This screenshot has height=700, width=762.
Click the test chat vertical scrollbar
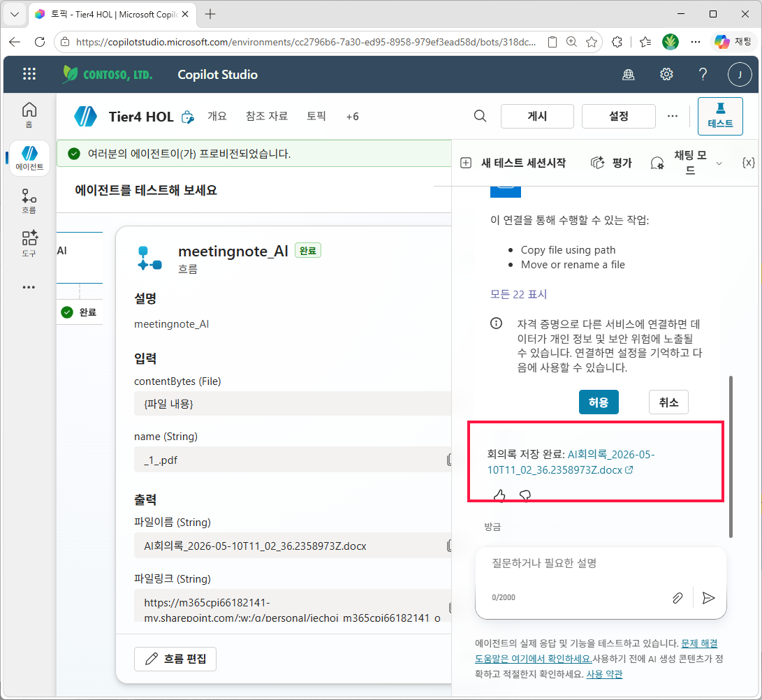pos(731,457)
